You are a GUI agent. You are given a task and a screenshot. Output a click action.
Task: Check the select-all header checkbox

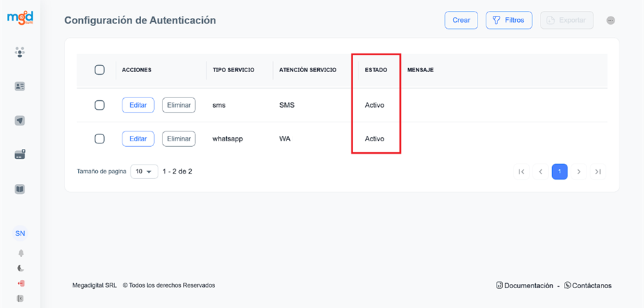click(x=99, y=70)
